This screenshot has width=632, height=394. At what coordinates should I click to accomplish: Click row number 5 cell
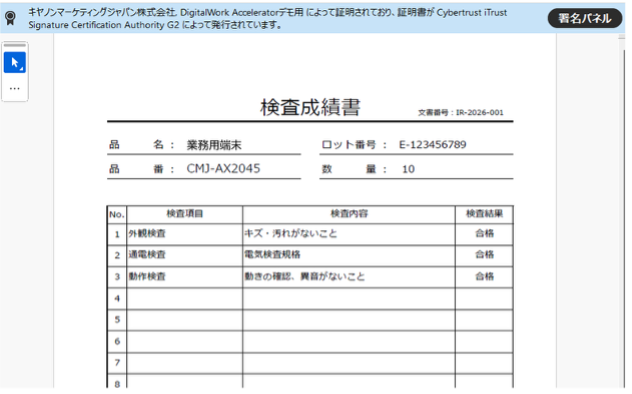point(117,320)
